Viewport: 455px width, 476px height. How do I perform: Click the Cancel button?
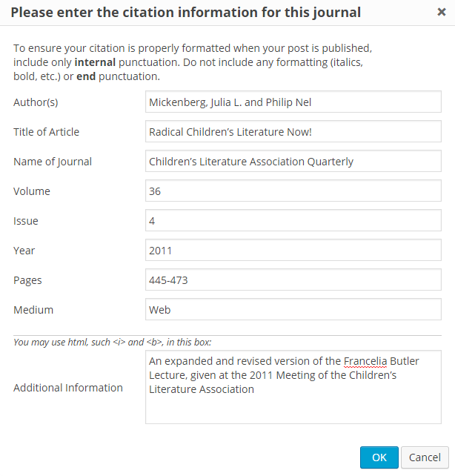pos(425,457)
